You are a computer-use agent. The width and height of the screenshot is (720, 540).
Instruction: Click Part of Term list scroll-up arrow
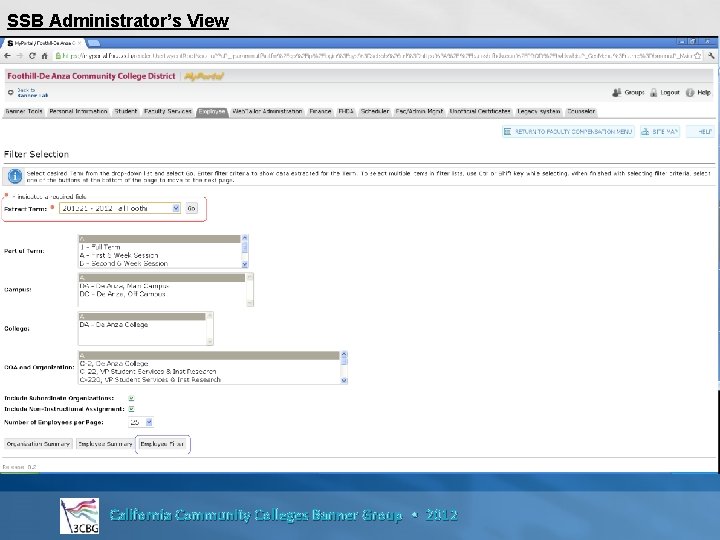[244, 238]
